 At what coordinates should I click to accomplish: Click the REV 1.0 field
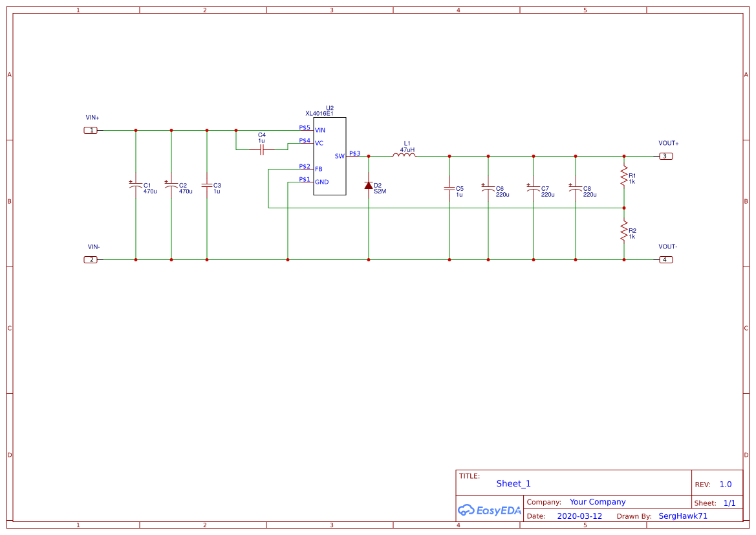tap(725, 483)
